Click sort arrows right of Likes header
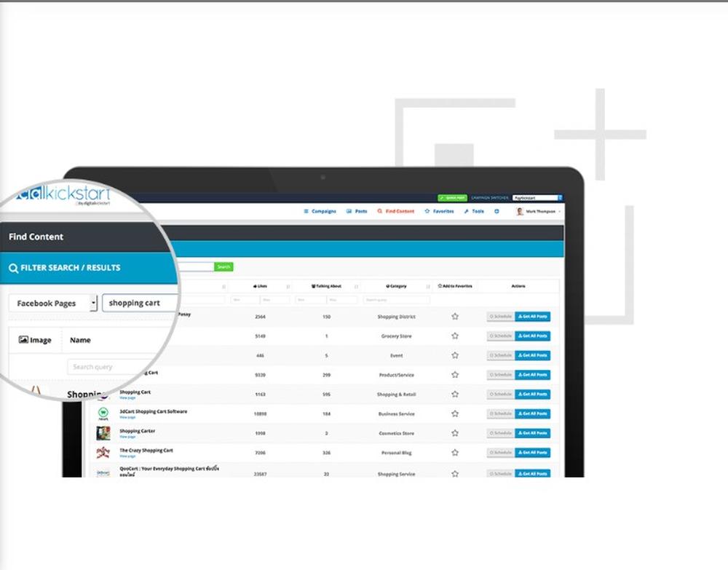 [288, 286]
